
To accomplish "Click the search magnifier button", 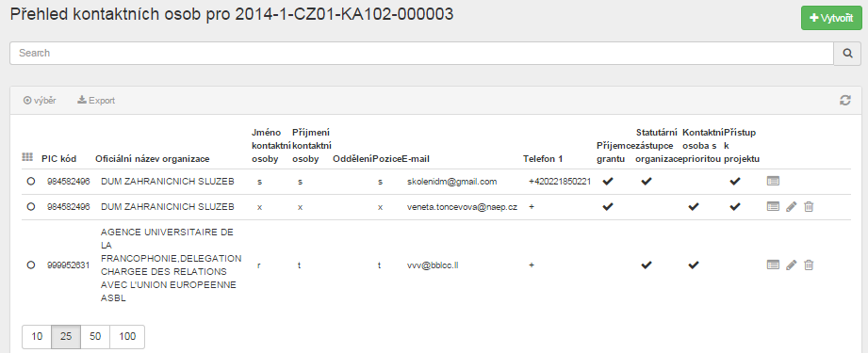I will (x=847, y=53).
